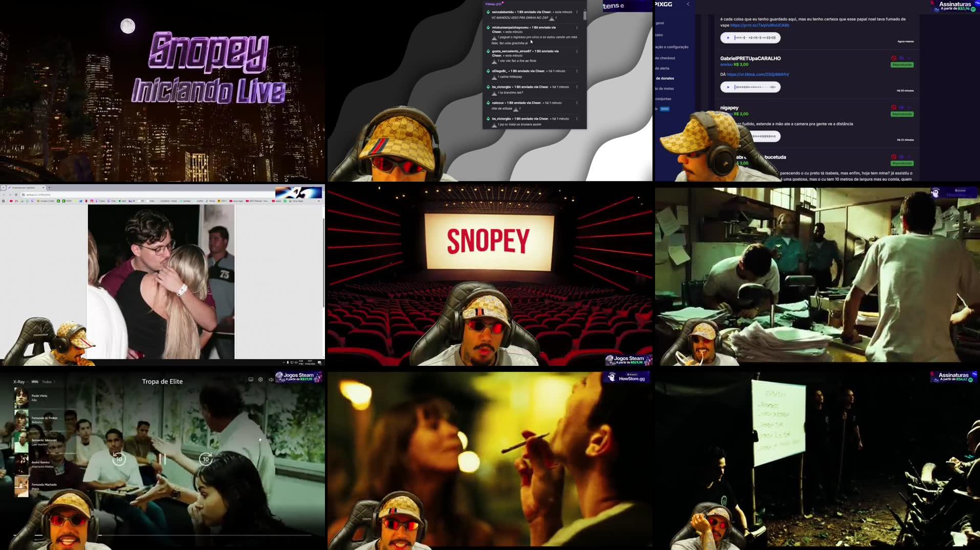Screen dimensions: 980x550
Task: Block the GabrielPRETUpaCARALHO donation with the red icon
Action: pyautogui.click(x=894, y=58)
